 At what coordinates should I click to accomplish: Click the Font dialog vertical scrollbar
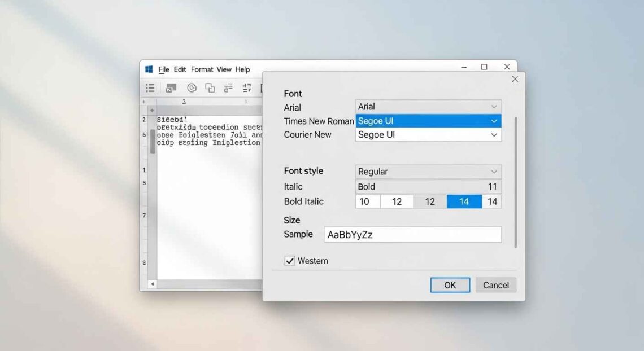[515, 182]
